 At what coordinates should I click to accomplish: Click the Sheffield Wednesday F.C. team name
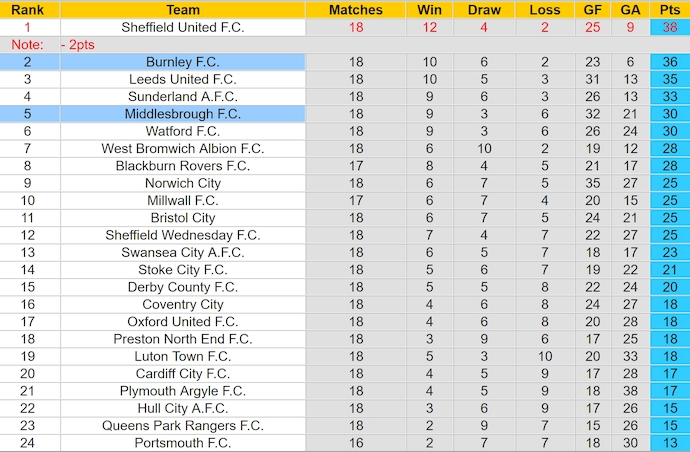tap(183, 235)
